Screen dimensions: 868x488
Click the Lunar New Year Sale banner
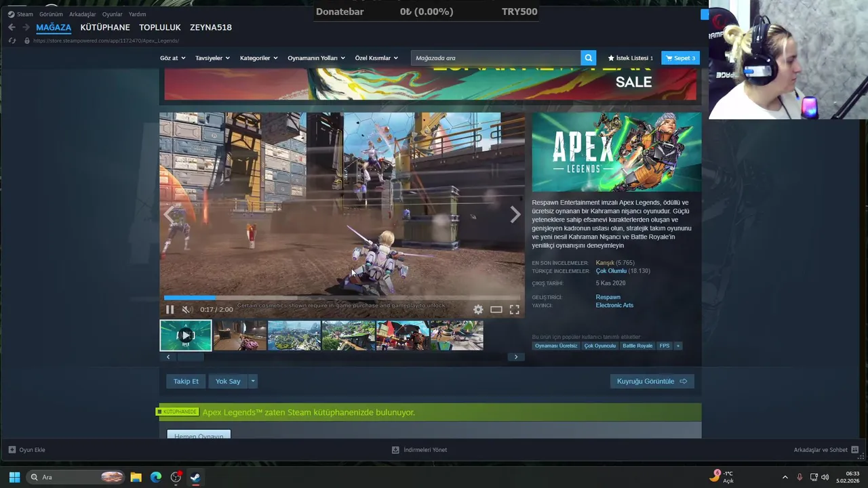coord(430,84)
